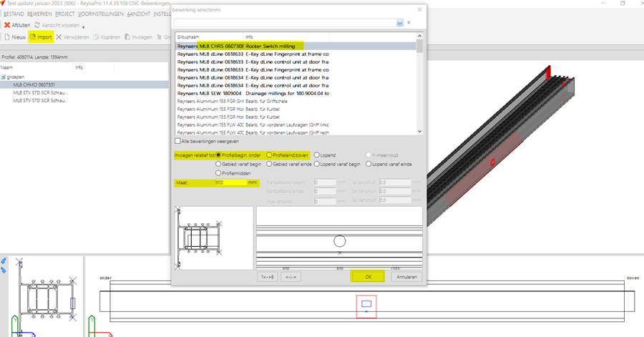Click the Annuleren button
Screen dimensions: 644x337
point(406,277)
